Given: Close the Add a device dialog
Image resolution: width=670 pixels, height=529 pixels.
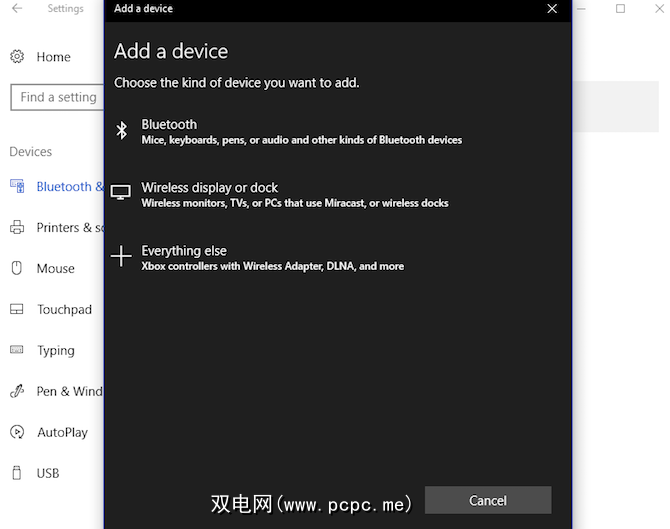Looking at the screenshot, I should pos(552,9).
